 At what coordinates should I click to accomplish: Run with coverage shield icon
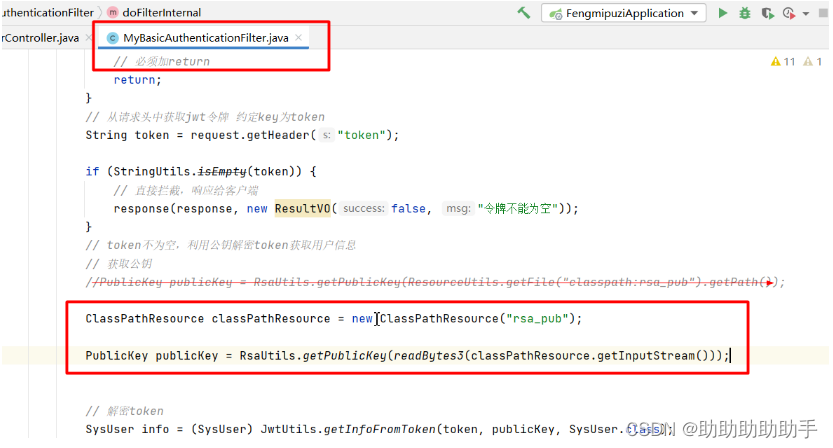point(767,13)
